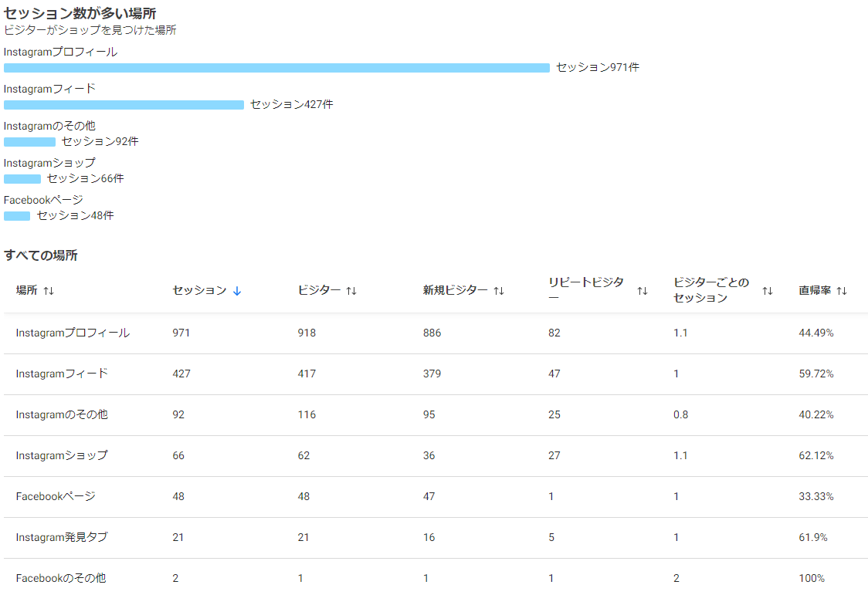Click the Instagramフィード session bar
The height and width of the screenshot is (595, 868).
pos(124,105)
